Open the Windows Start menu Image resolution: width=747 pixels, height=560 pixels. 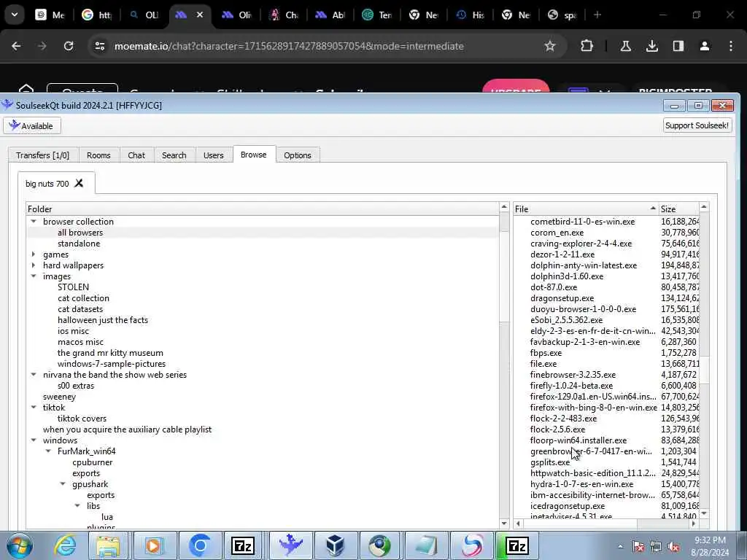tap(20, 545)
